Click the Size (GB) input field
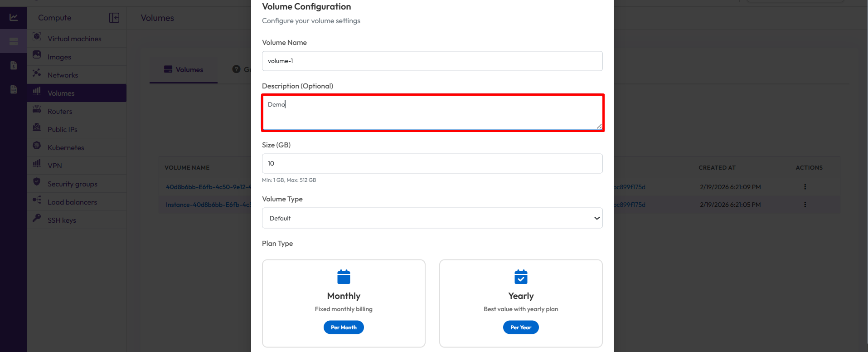 432,164
